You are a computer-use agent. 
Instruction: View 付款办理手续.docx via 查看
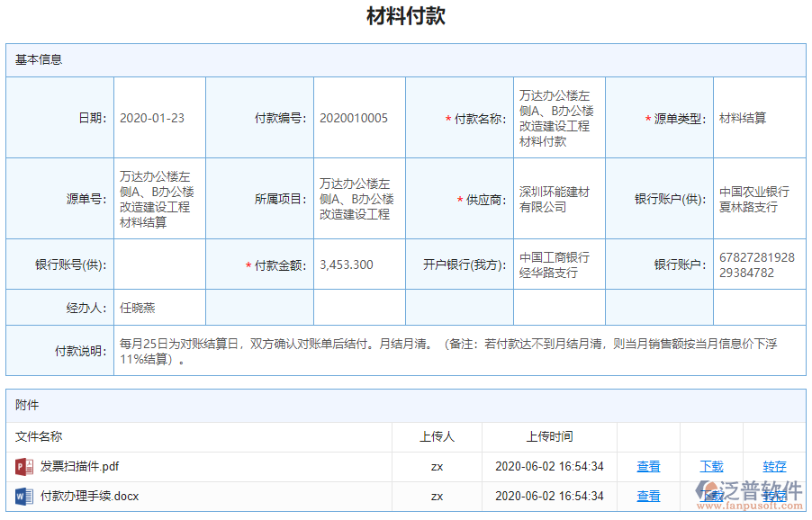pyautogui.click(x=648, y=496)
